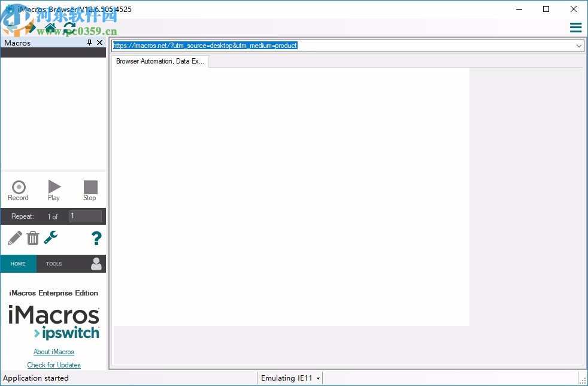This screenshot has height=386, width=588.
Task: Open help via the question mark
Action: point(96,238)
